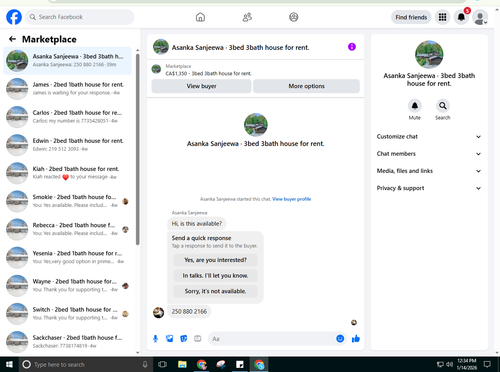Click the large house photo in right panel
Image resolution: width=500 pixels, height=372 pixels.
click(429, 54)
